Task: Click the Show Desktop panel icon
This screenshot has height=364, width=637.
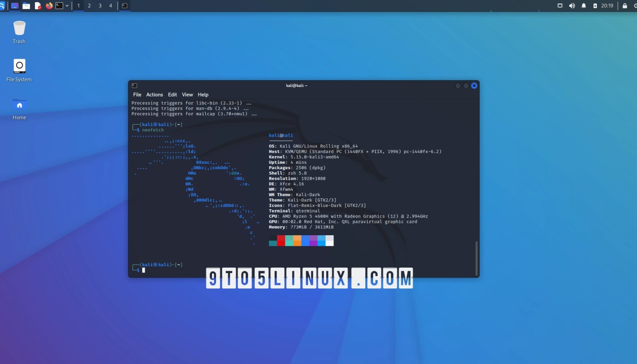Action: point(15,6)
